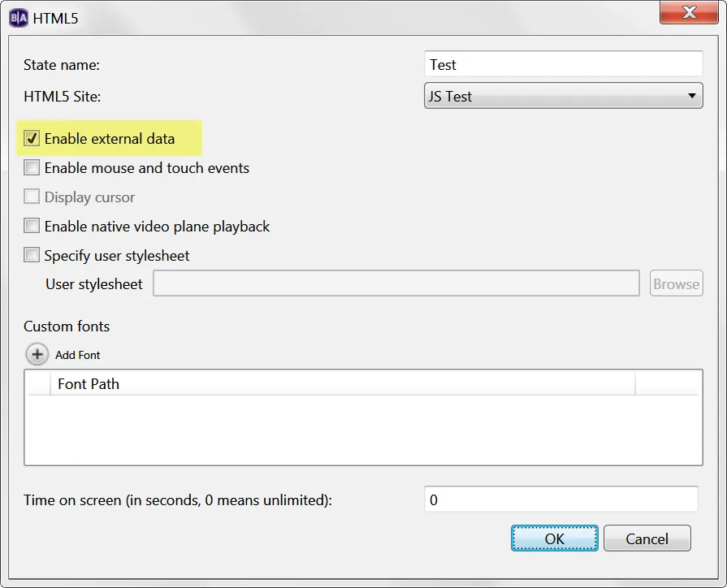This screenshot has width=727, height=588.
Task: Click the empty custom fonts list area
Action: click(x=364, y=430)
